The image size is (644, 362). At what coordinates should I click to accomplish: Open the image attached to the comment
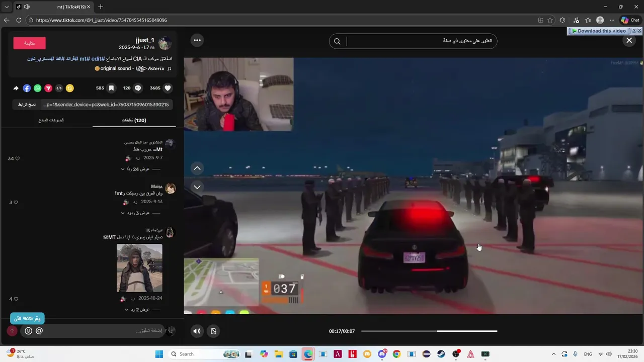click(139, 268)
